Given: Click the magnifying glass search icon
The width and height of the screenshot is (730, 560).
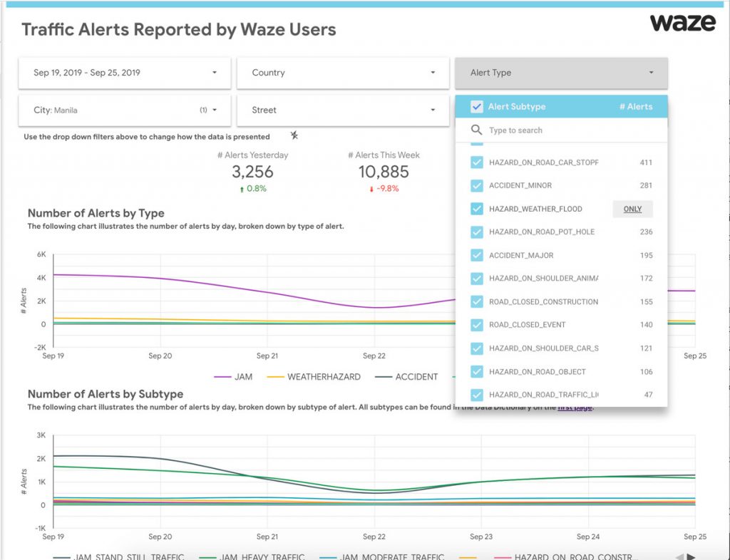Looking at the screenshot, I should coord(477,130).
